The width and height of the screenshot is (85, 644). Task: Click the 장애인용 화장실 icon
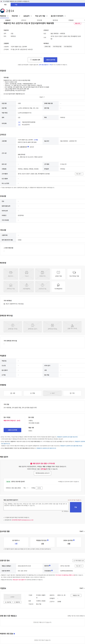pos(52,327)
